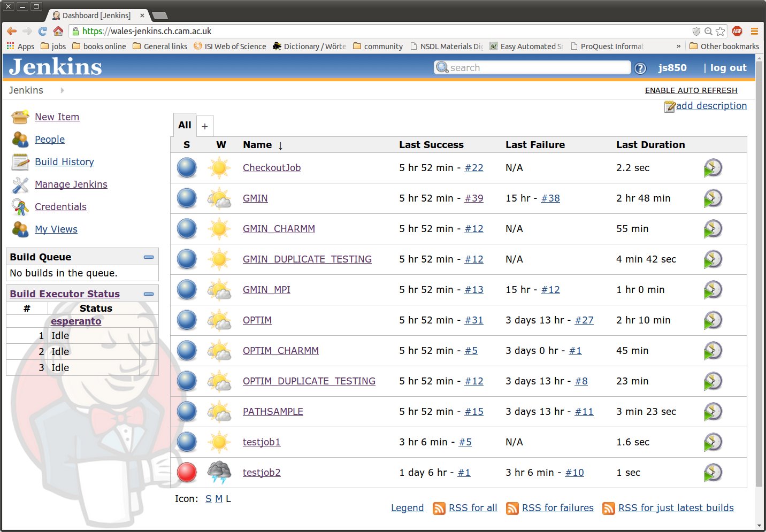Click the schedule build icon for CheckoutJob
Image resolution: width=766 pixels, height=532 pixels.
713,168
